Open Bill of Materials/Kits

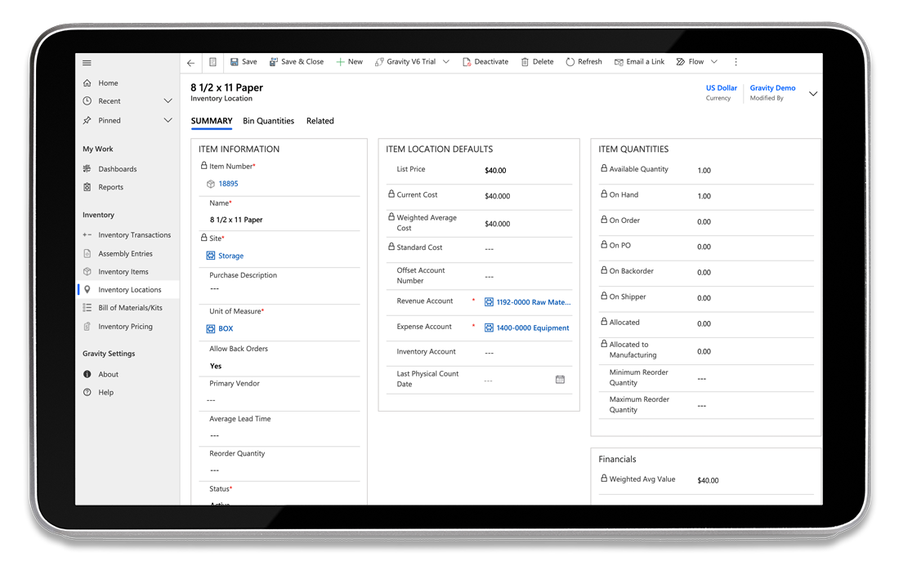pos(130,308)
